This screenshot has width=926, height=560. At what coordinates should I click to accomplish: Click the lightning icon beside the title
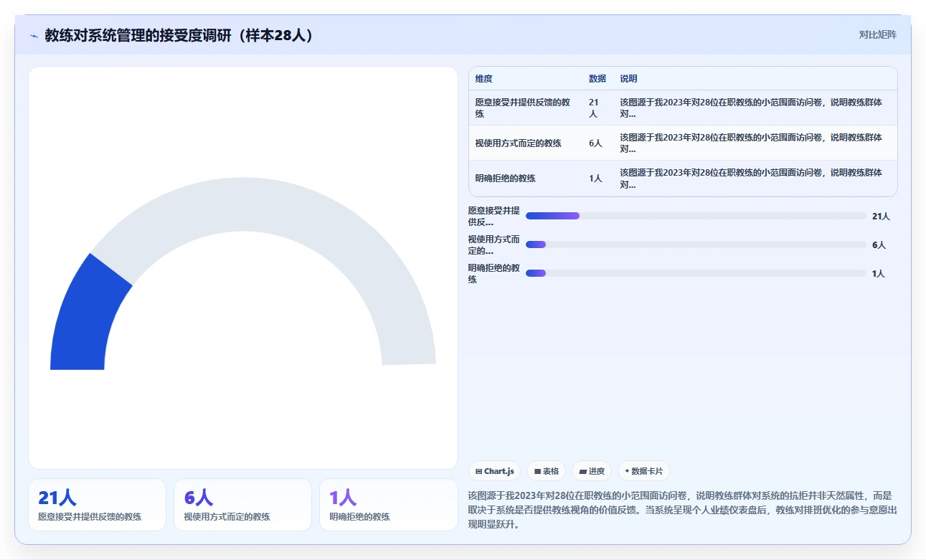click(x=34, y=36)
